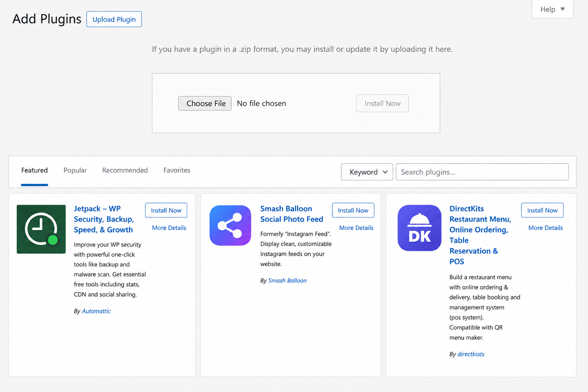
Task: Click the description starting 'Formerly "Instagram Feed"'
Action: click(x=296, y=249)
